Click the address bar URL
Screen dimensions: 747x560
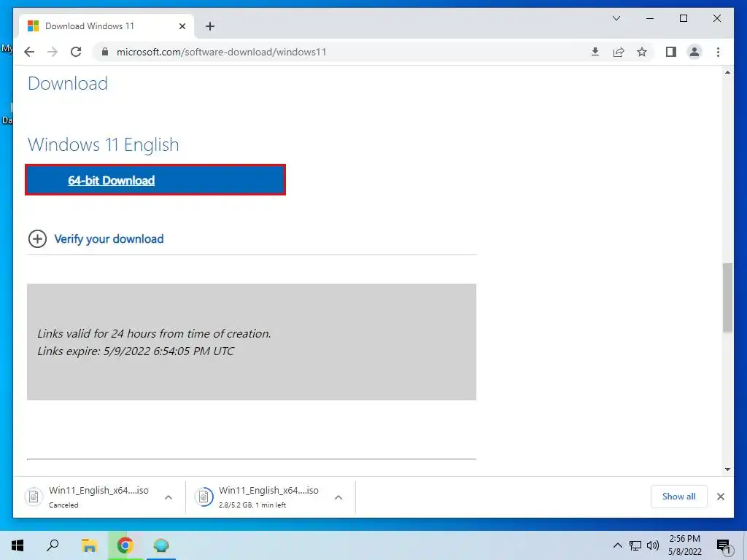(x=222, y=52)
